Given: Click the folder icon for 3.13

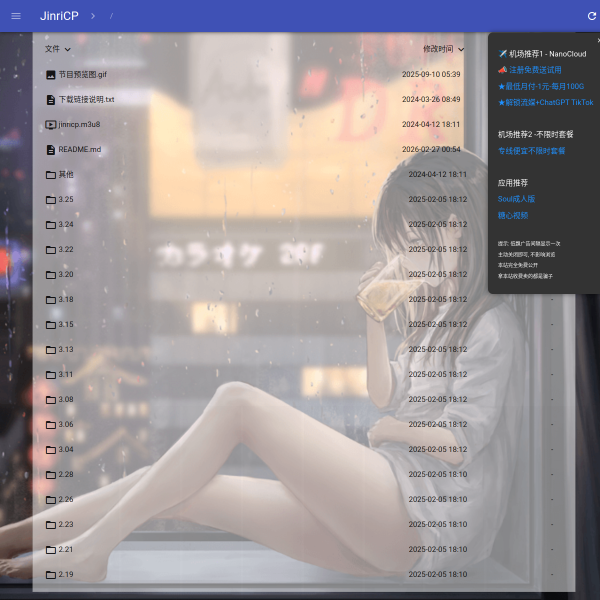Looking at the screenshot, I should 51,350.
